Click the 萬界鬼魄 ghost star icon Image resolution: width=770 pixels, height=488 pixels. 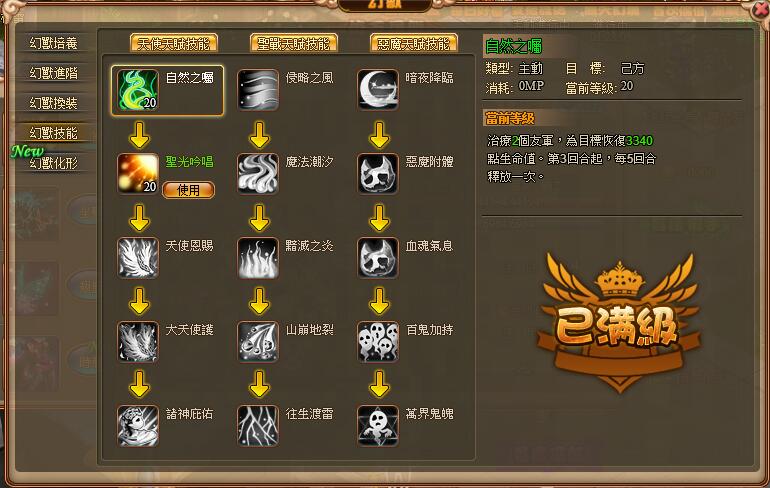[378, 426]
